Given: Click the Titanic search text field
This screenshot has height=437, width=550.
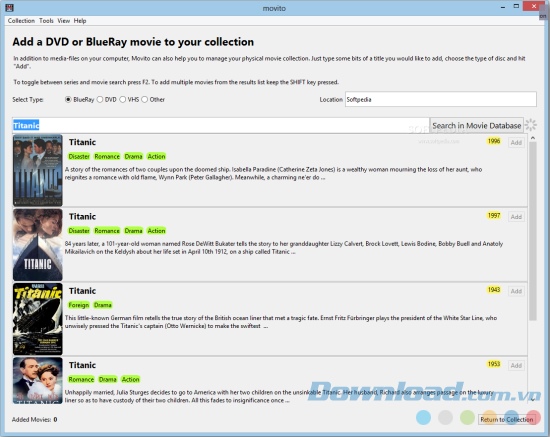Looking at the screenshot, I should coord(221,125).
